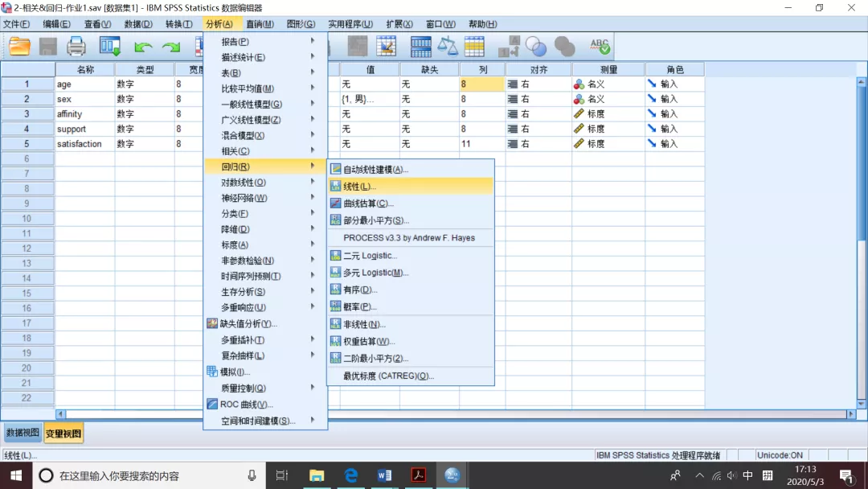
Task: Click the highlighted age column-width cell
Action: coord(481,84)
